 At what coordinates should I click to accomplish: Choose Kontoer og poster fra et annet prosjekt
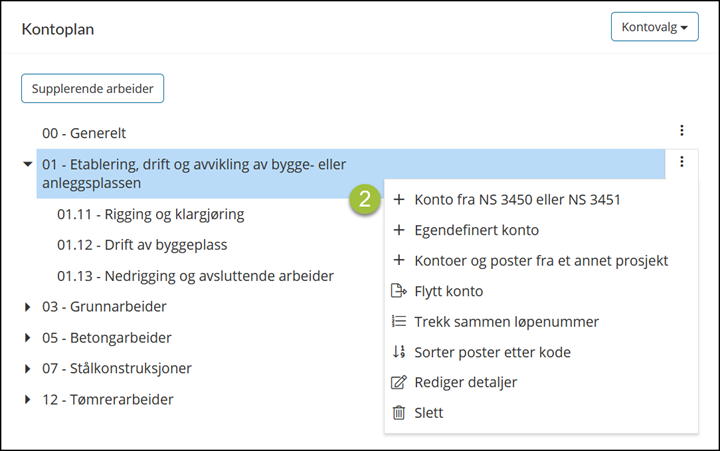(x=540, y=260)
